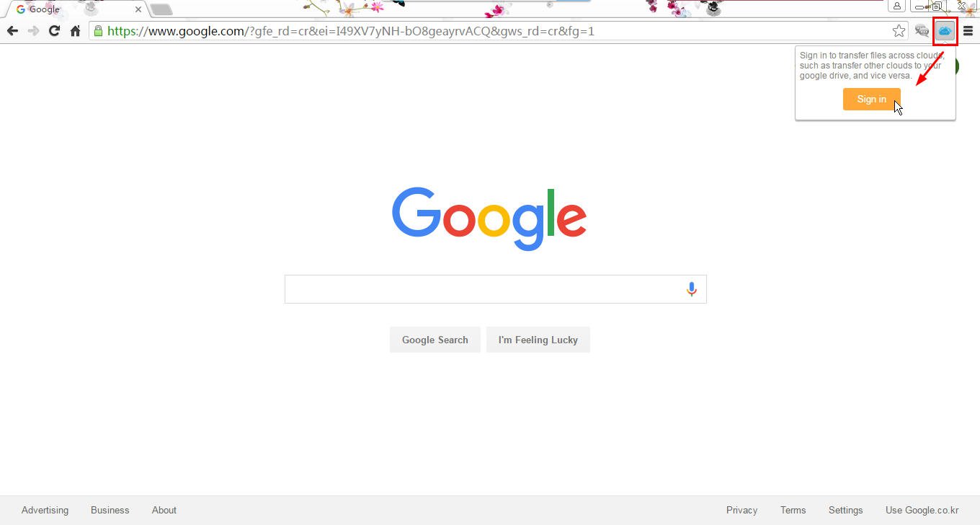Click the green secure padlock icon
Viewport: 980px width, 525px height.
click(98, 31)
